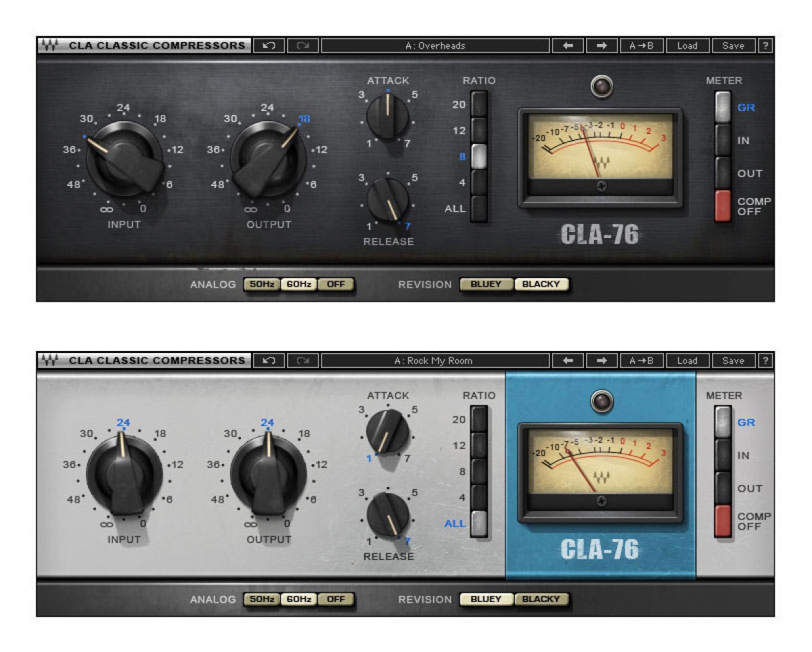Set meter to OUT on the black CLA-76
This screenshot has width=812, height=652.
point(723,173)
